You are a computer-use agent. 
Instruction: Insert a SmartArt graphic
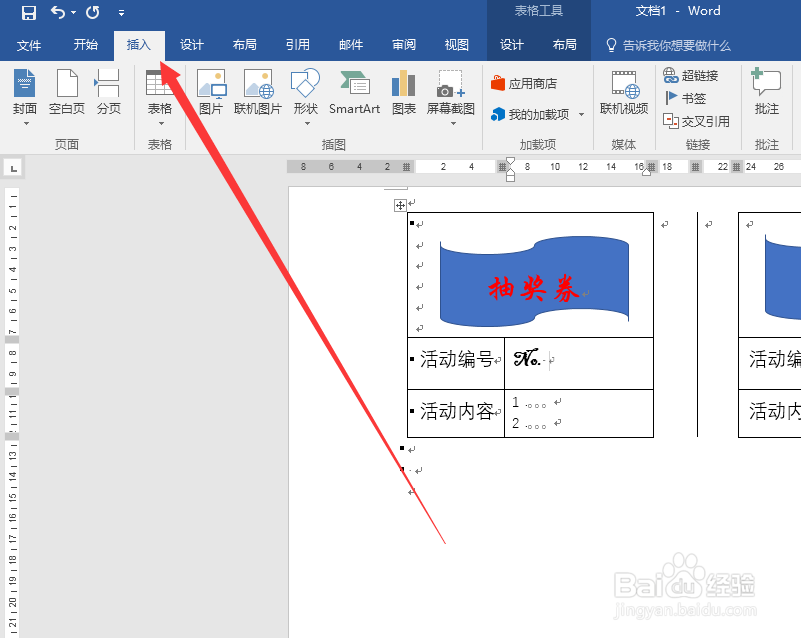click(x=355, y=92)
